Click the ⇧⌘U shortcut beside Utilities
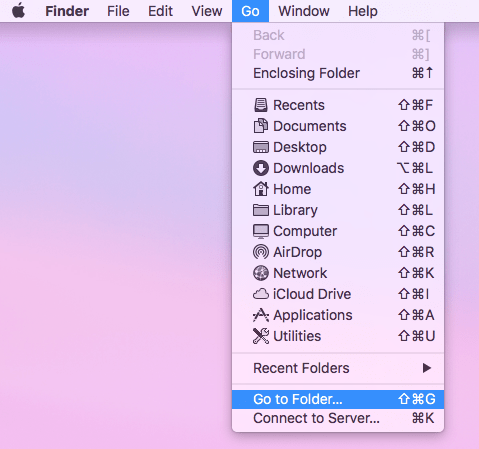 417,336
